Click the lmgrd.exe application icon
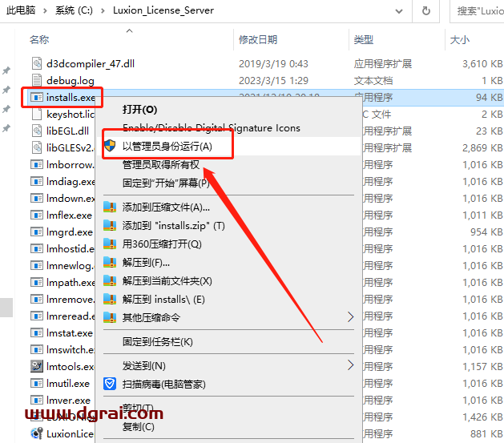The image size is (504, 443). tap(37, 232)
